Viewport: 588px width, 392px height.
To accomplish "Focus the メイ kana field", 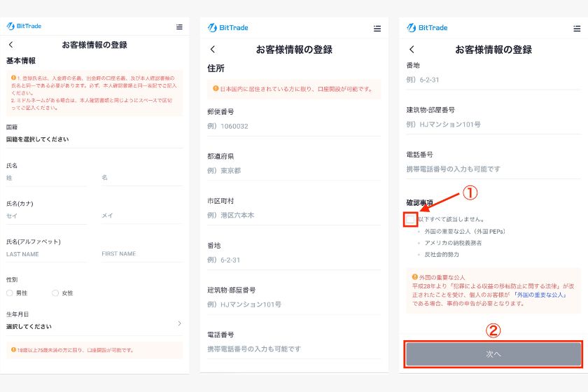I will pos(141,216).
